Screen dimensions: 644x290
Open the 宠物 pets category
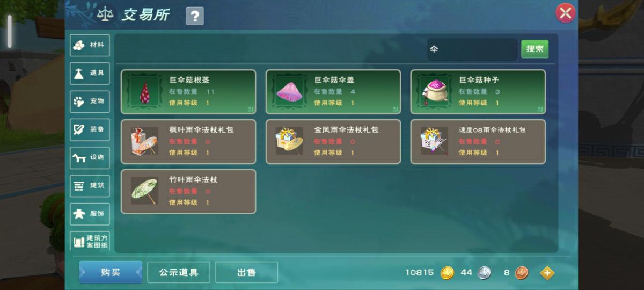(90, 101)
